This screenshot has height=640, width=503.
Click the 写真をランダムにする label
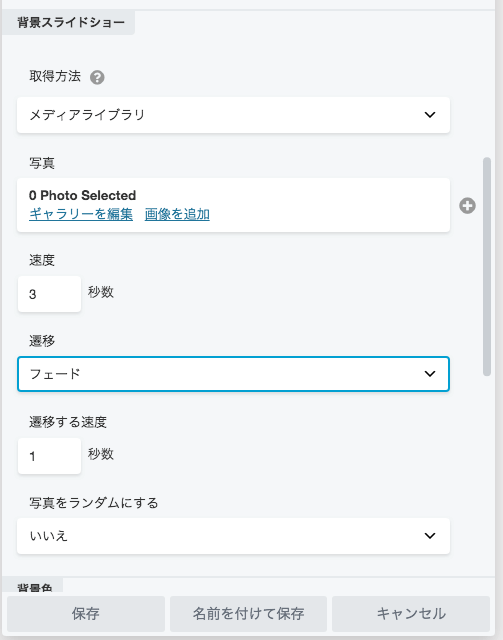click(x=93, y=503)
